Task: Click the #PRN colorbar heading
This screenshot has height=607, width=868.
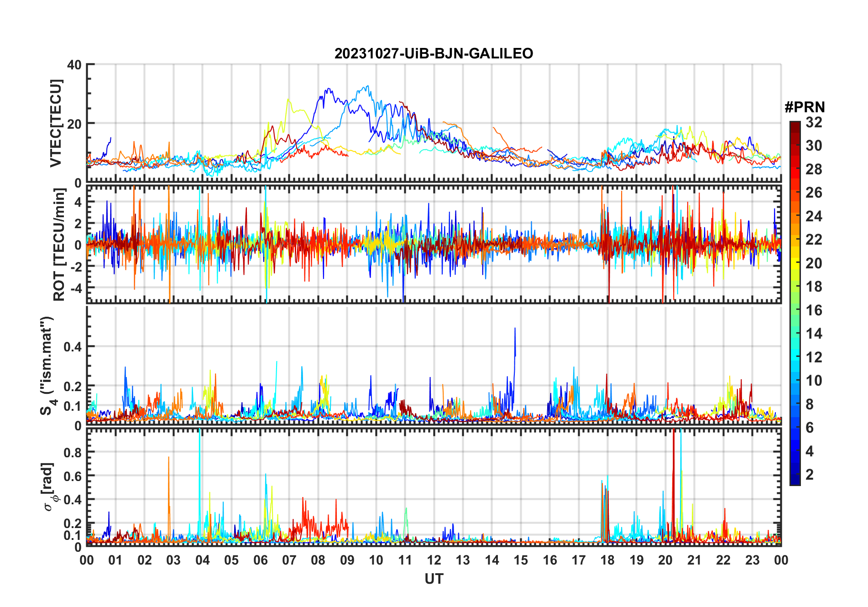Action: (805, 107)
